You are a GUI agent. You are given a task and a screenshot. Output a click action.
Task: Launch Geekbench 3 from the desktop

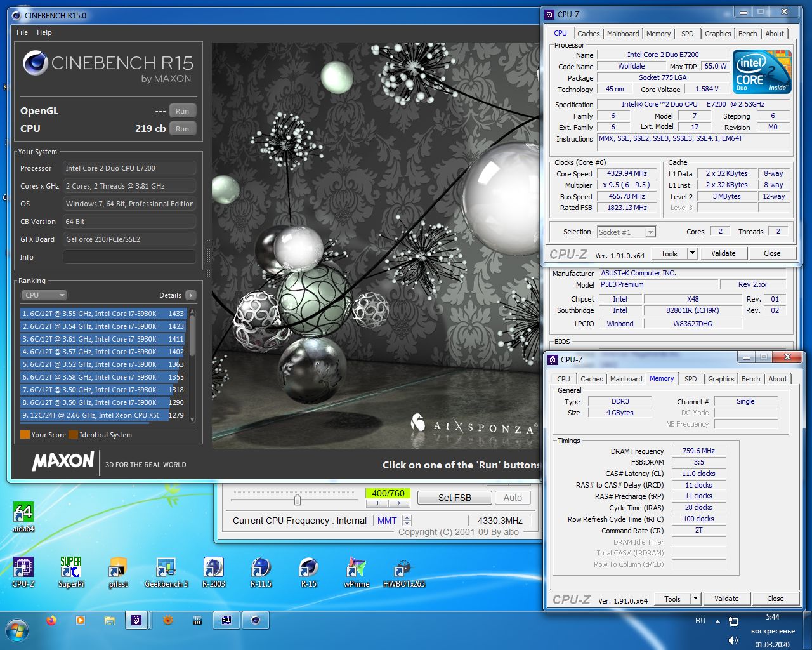[166, 571]
